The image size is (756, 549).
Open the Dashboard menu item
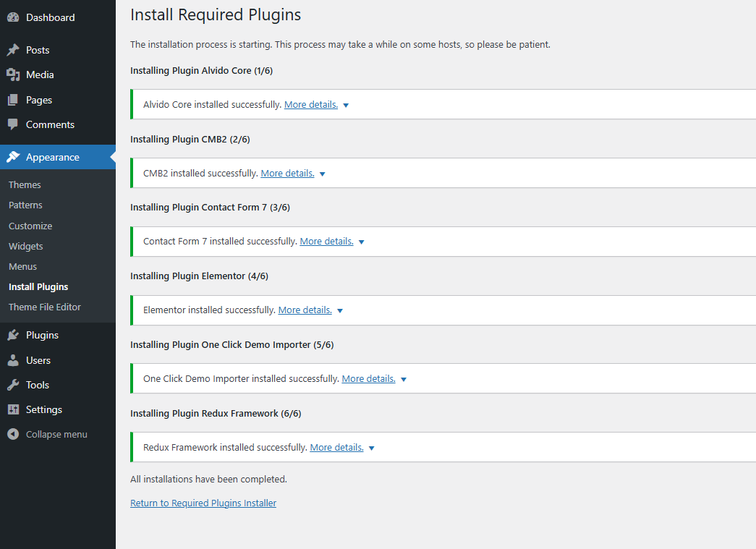click(x=58, y=17)
